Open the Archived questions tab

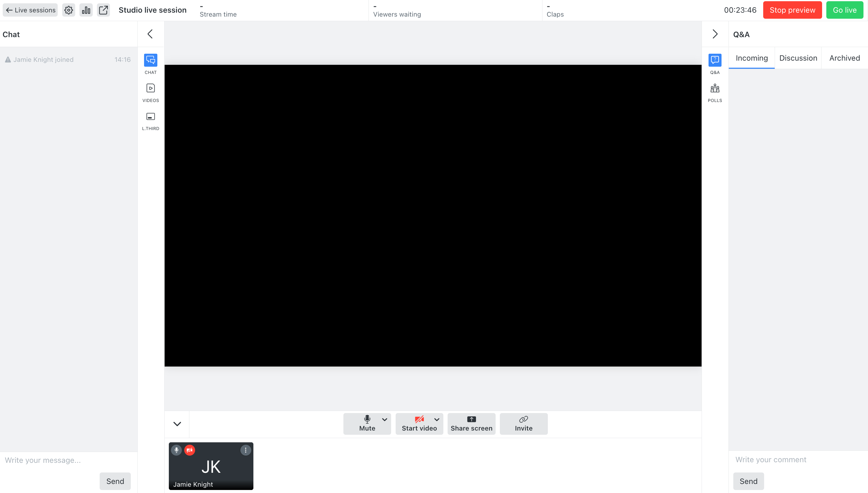click(x=845, y=58)
